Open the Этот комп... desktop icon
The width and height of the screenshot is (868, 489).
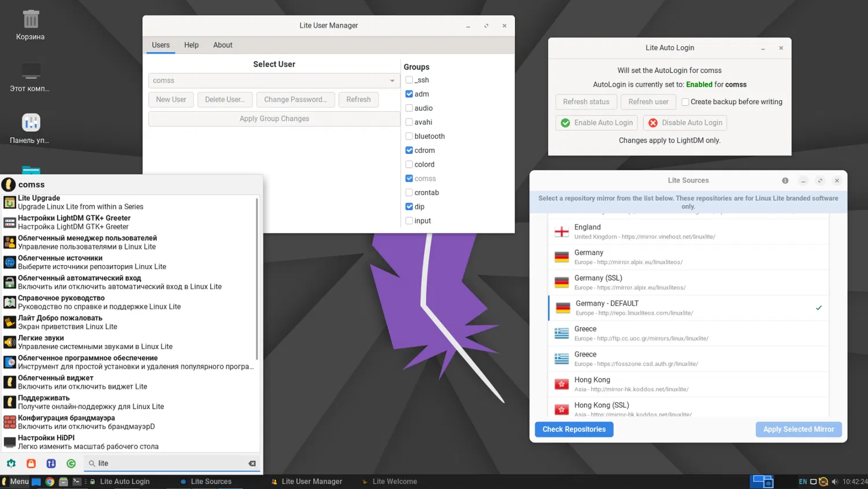click(x=30, y=77)
